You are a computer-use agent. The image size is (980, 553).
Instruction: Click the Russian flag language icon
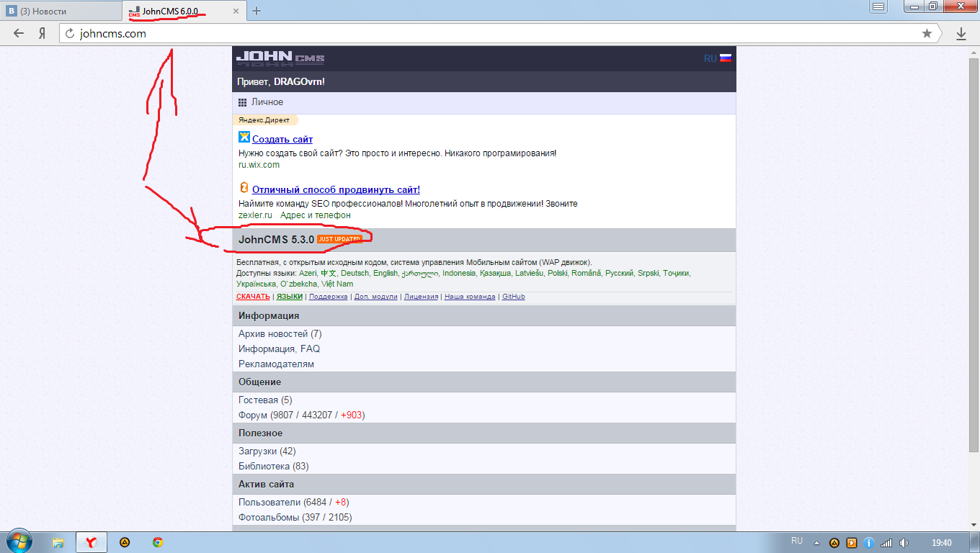coord(726,58)
